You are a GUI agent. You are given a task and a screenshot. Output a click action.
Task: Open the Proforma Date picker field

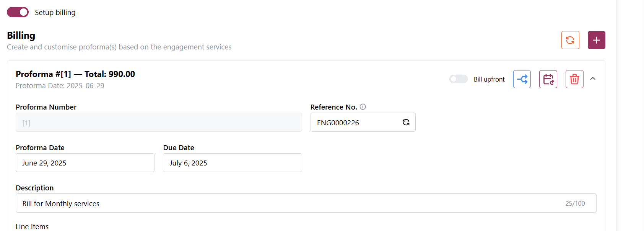85,163
